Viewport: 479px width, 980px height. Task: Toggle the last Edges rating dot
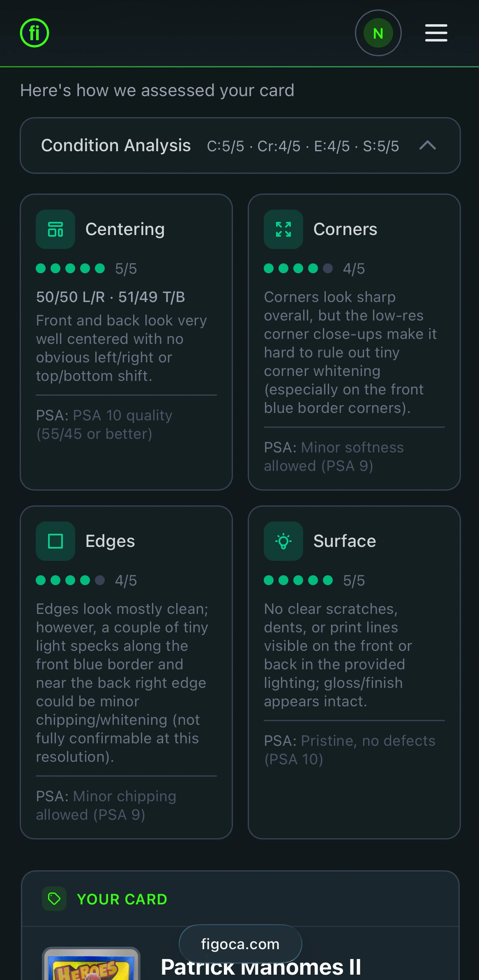(99, 581)
